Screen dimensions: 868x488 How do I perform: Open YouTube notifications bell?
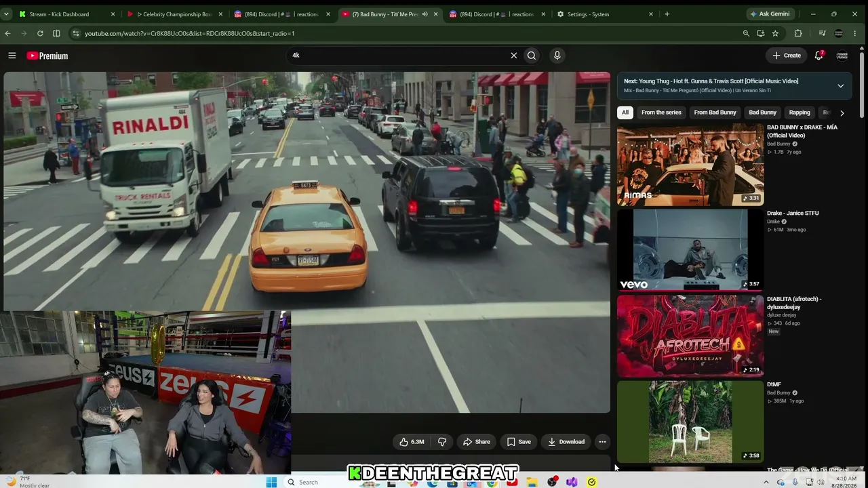[x=818, y=56]
